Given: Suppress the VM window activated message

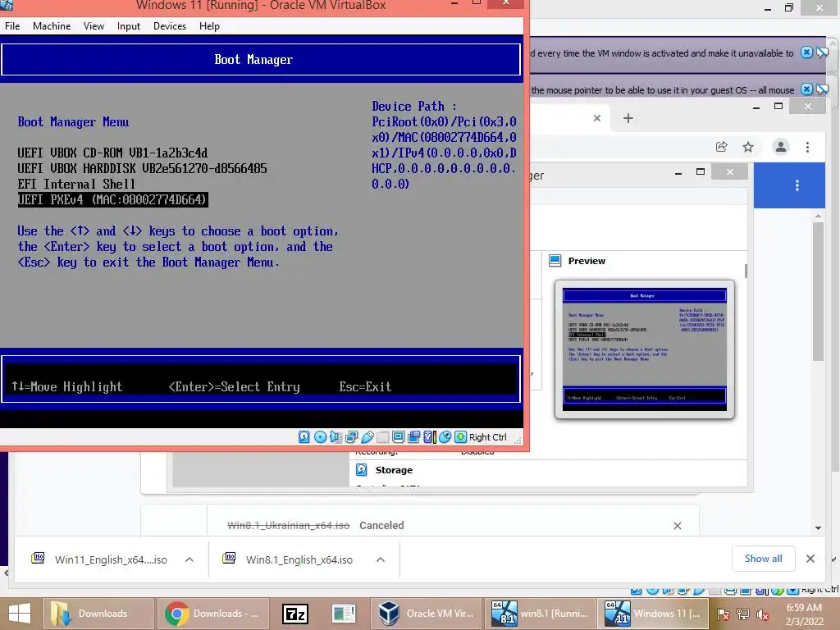Looking at the screenshot, I should click(x=822, y=52).
